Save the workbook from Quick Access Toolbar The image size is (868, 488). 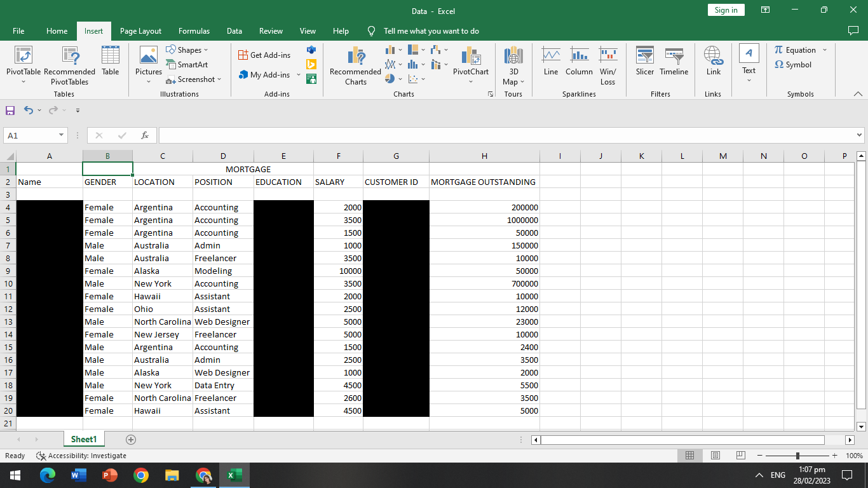click(10, 110)
